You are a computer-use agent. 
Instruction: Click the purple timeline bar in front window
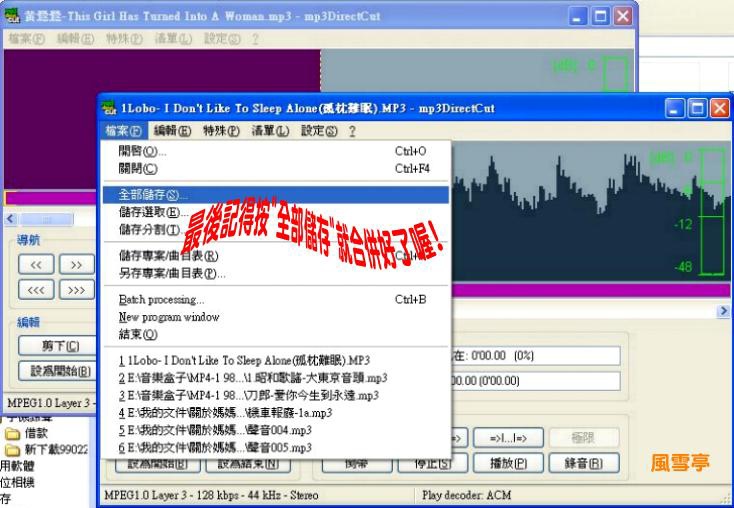click(590, 291)
